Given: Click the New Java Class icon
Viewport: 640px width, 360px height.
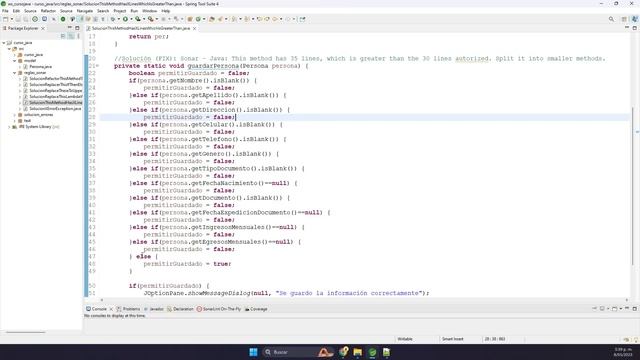Looking at the screenshot, I should tap(198, 19).
